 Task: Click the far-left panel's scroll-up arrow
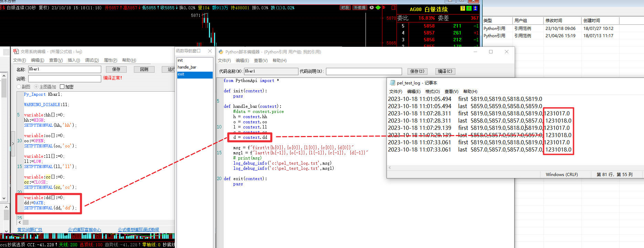tap(4, 75)
